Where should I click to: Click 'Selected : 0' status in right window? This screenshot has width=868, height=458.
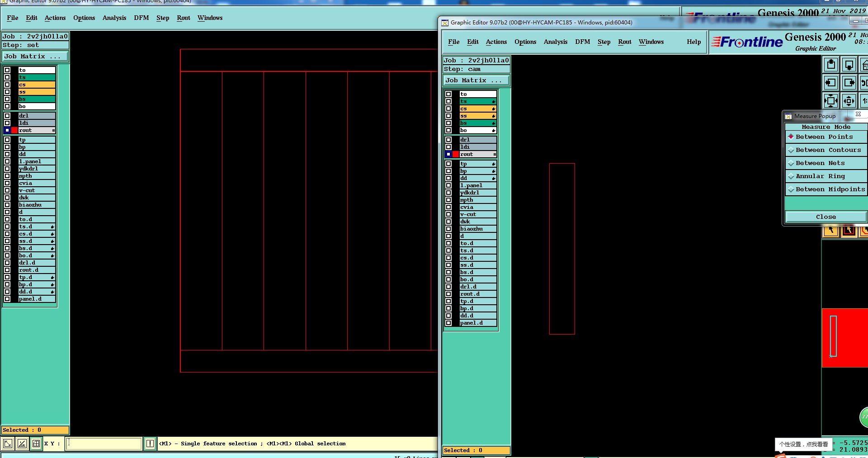point(476,450)
